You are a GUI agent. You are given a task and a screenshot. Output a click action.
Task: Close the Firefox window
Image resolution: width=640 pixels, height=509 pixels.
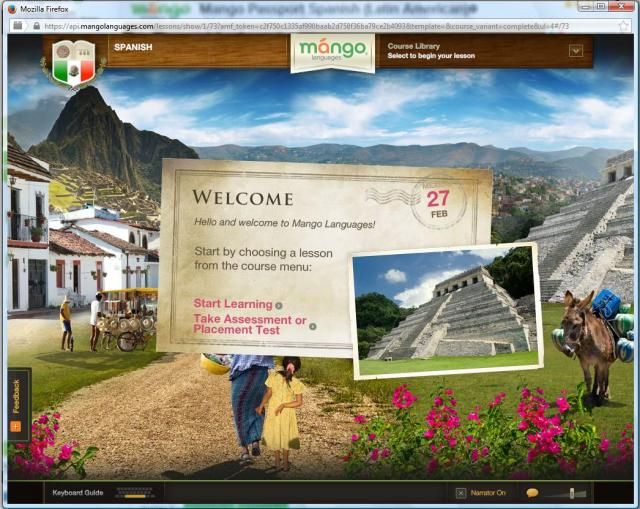click(621, 6)
